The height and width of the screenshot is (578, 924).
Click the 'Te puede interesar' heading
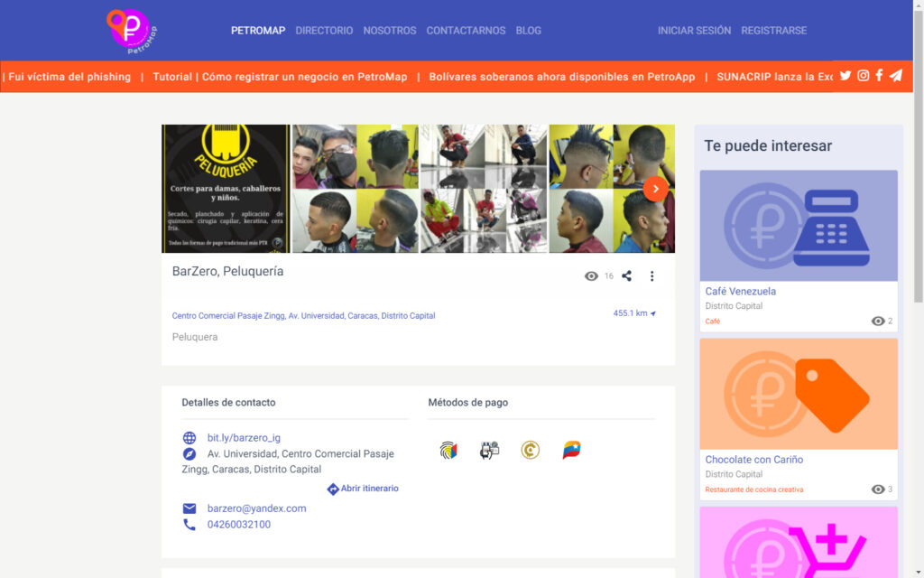pos(768,145)
